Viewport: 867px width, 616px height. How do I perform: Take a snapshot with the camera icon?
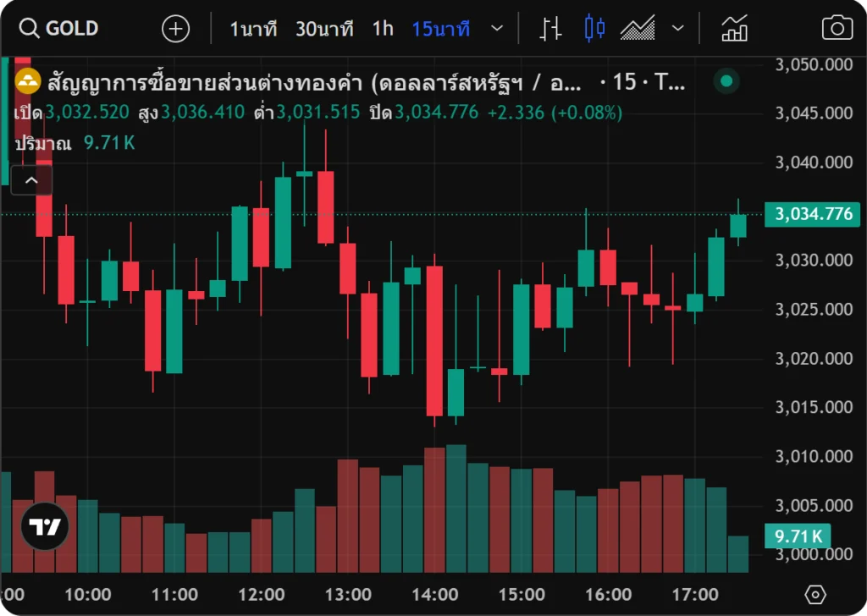click(837, 29)
